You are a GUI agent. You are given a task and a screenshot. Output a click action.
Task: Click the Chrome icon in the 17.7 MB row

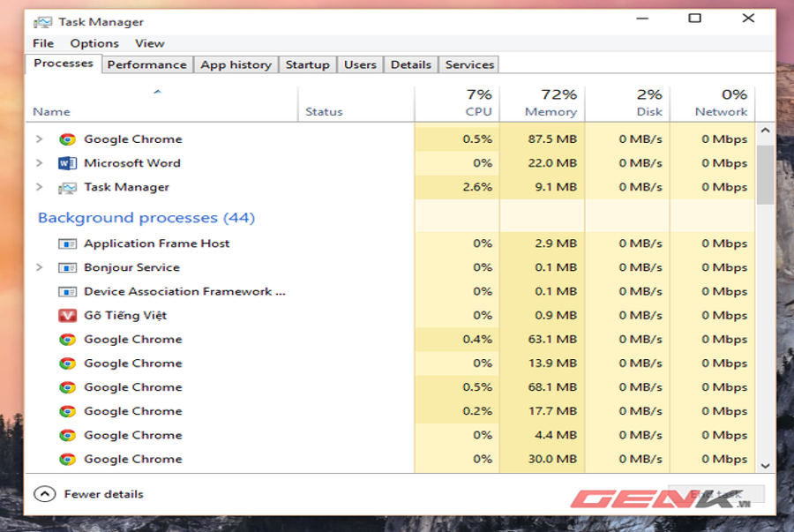(x=67, y=411)
